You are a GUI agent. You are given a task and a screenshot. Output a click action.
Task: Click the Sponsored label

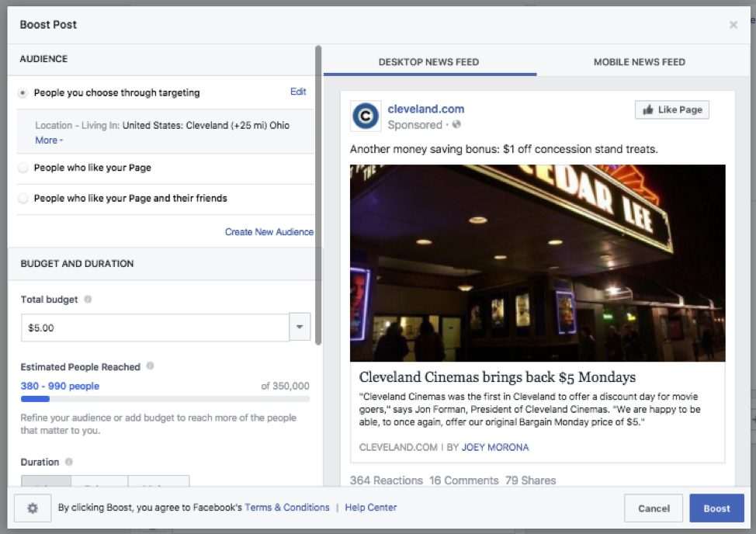[x=414, y=125]
